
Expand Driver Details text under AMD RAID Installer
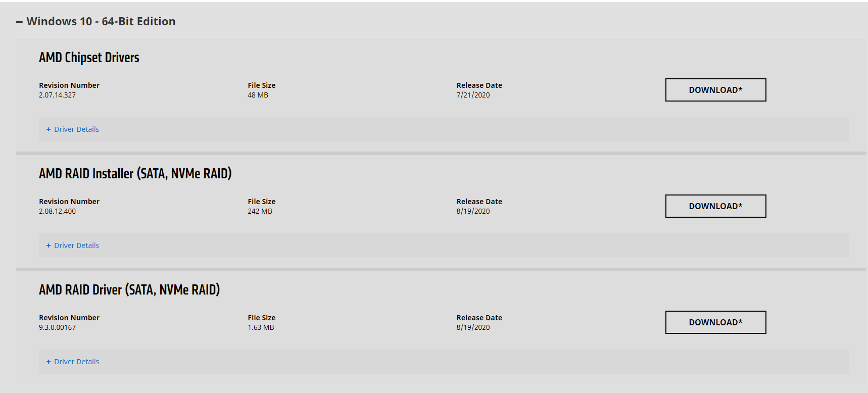(76, 245)
